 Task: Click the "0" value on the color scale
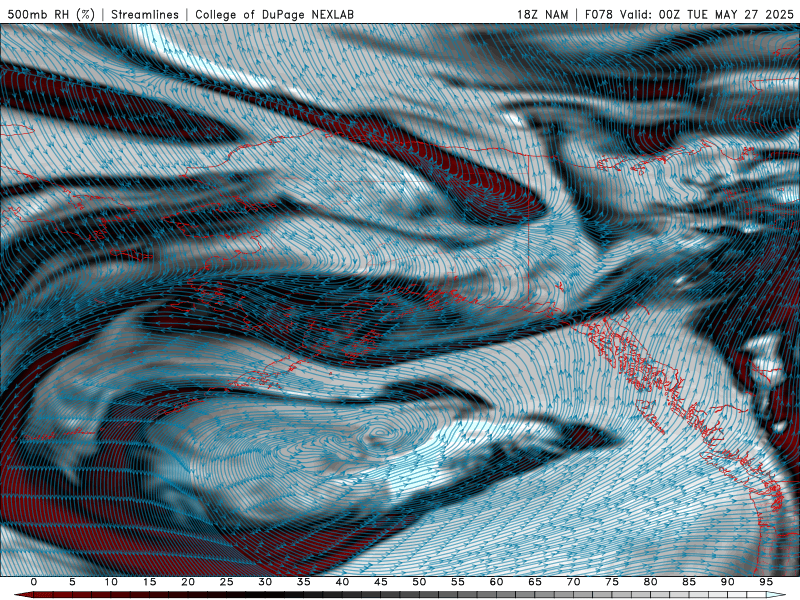34,582
